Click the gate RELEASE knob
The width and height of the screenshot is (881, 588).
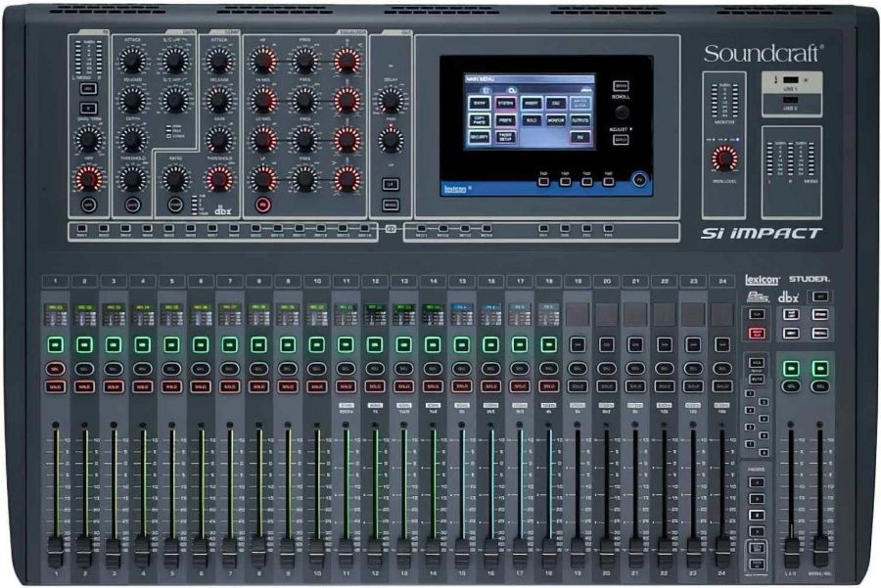132,100
